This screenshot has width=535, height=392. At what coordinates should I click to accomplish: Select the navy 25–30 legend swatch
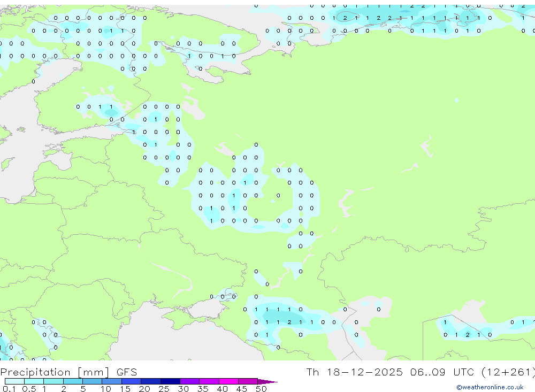point(170,381)
